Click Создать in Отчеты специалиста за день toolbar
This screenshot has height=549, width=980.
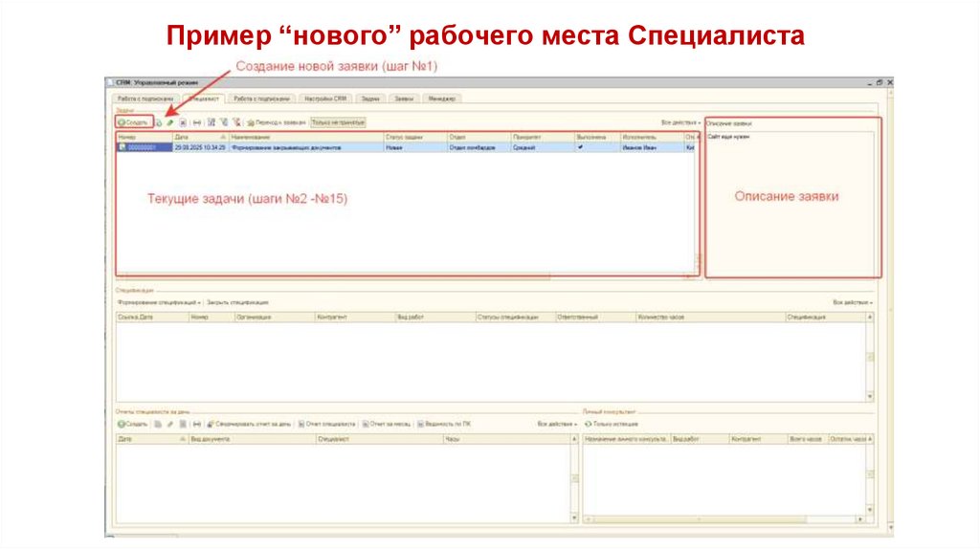pos(133,424)
